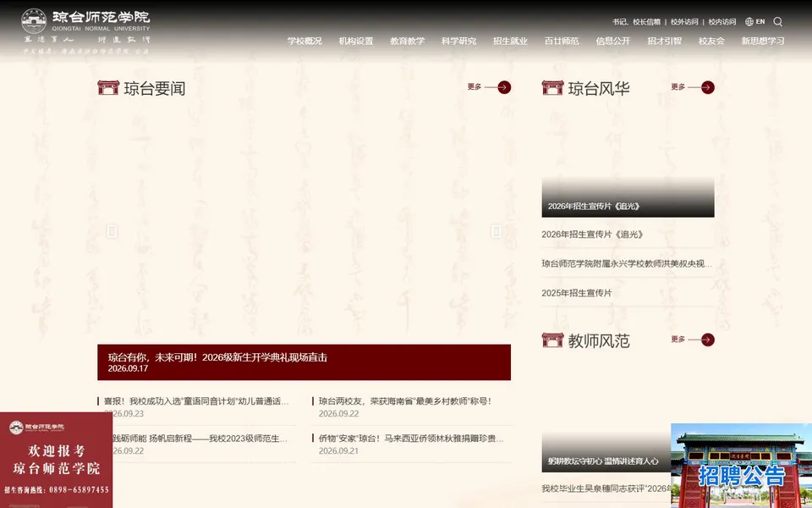Click the gate icon beside 琼台风华

[x=552, y=87]
